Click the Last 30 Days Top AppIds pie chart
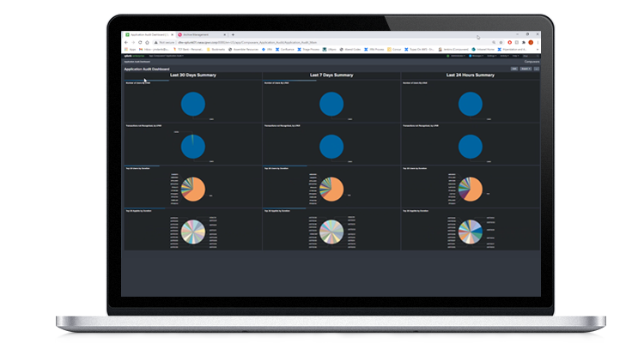644x343 pixels. (x=193, y=229)
